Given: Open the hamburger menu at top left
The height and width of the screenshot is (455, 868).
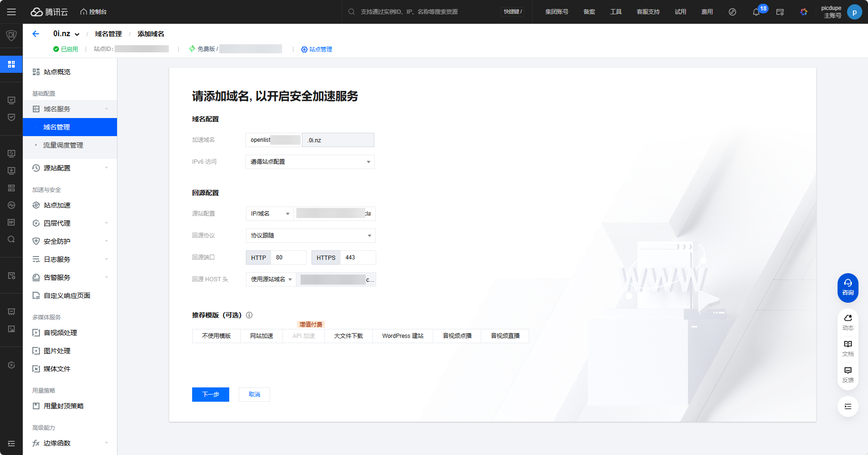Looking at the screenshot, I should (x=11, y=12).
